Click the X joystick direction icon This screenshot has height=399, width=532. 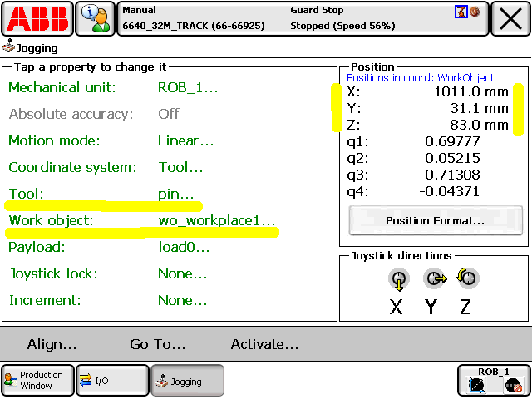point(398,280)
